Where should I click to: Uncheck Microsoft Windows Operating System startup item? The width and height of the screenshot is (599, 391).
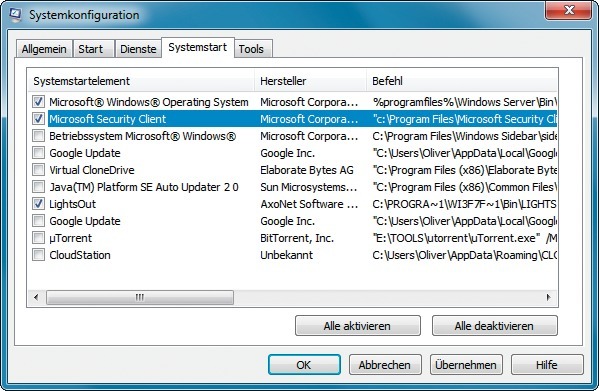pos(38,102)
